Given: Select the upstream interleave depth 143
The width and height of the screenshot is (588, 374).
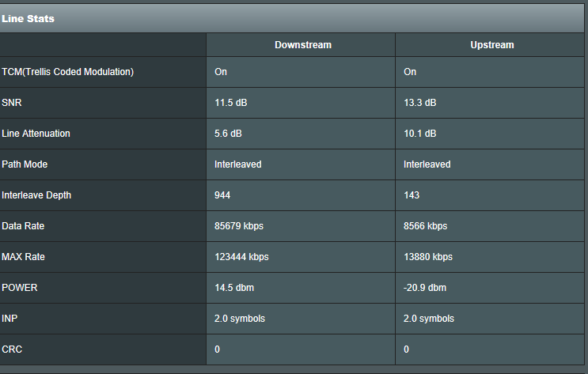Looking at the screenshot, I should pyautogui.click(x=412, y=195).
